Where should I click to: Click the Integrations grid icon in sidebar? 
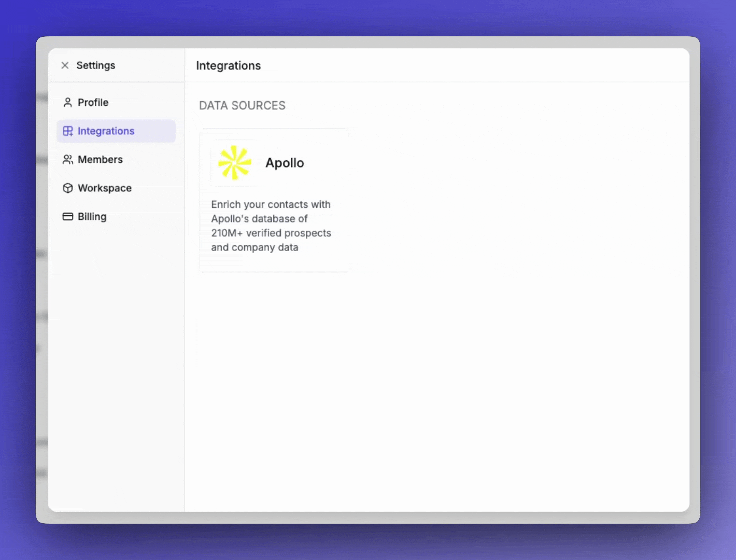pos(68,131)
